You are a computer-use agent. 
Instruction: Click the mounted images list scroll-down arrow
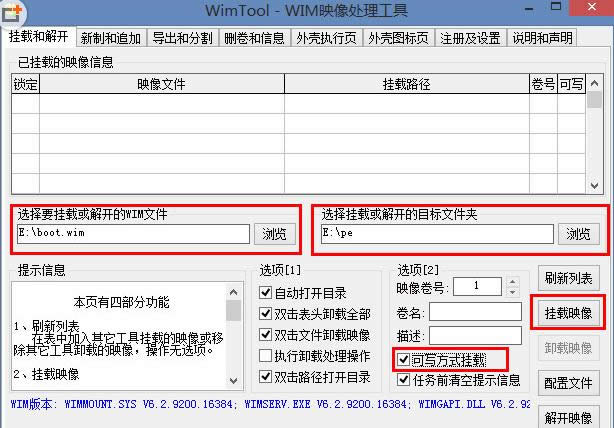pos(594,186)
